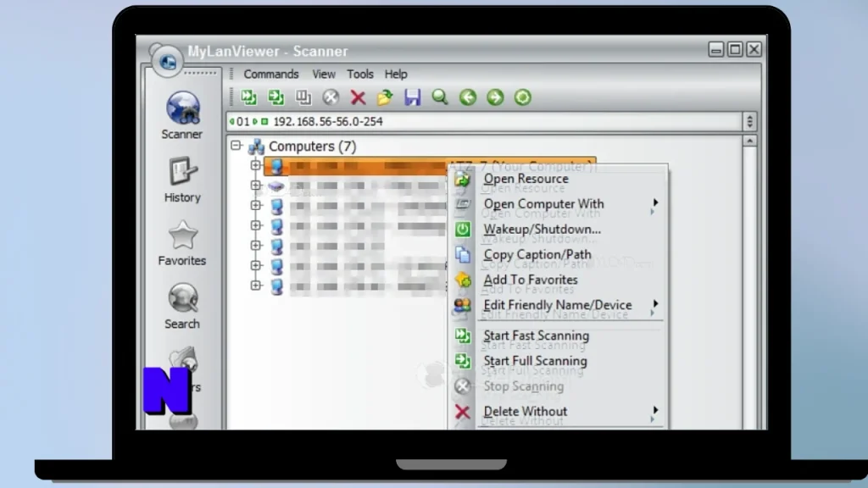Screen dimensions: 868x488
Task: Click the third scanning toolbar icon
Action: [x=303, y=97]
